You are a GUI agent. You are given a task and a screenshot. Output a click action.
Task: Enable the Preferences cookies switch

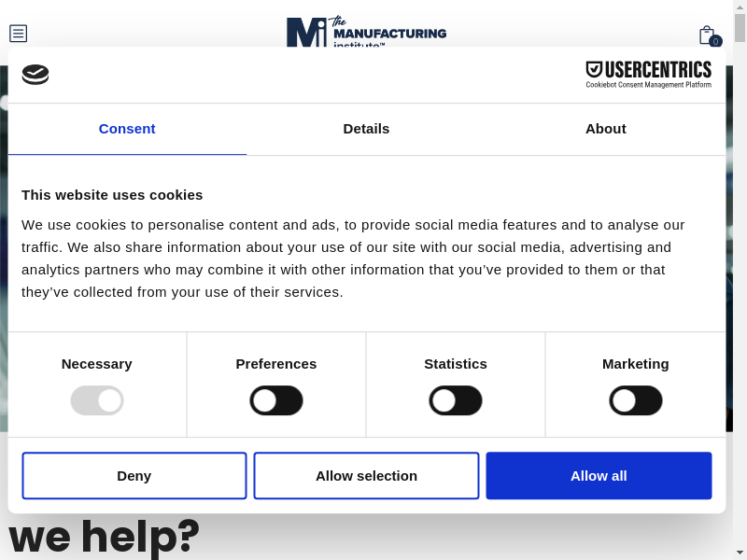[x=276, y=400]
